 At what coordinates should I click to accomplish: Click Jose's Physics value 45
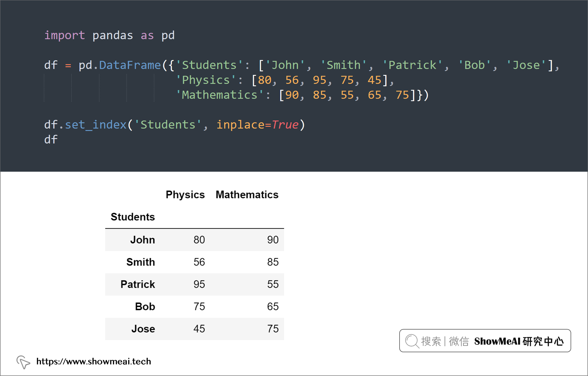tap(199, 329)
